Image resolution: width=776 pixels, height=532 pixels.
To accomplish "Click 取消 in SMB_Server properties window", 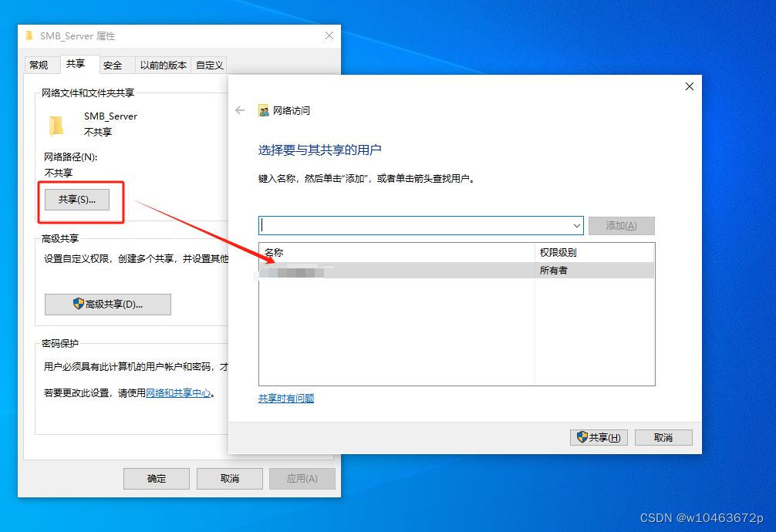I will 230,479.
